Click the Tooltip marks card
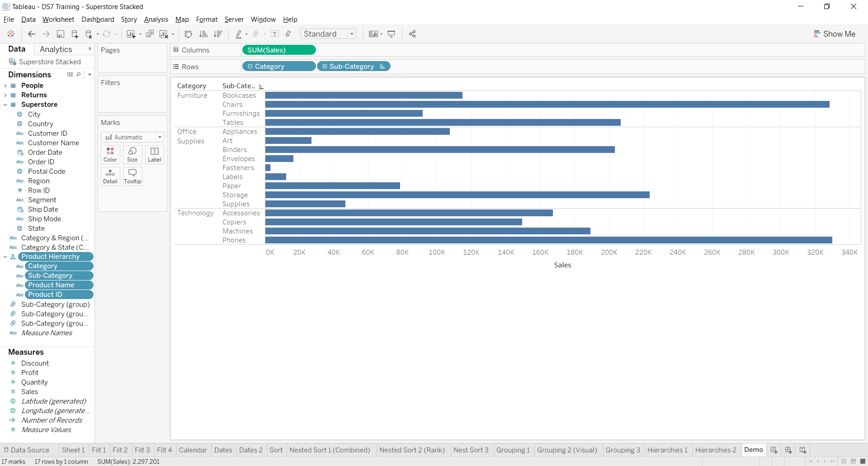The image size is (868, 466). point(132,176)
